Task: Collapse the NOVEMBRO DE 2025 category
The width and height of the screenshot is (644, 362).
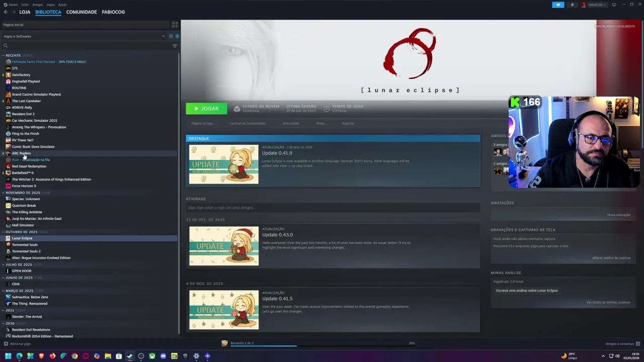Action: coord(4,193)
